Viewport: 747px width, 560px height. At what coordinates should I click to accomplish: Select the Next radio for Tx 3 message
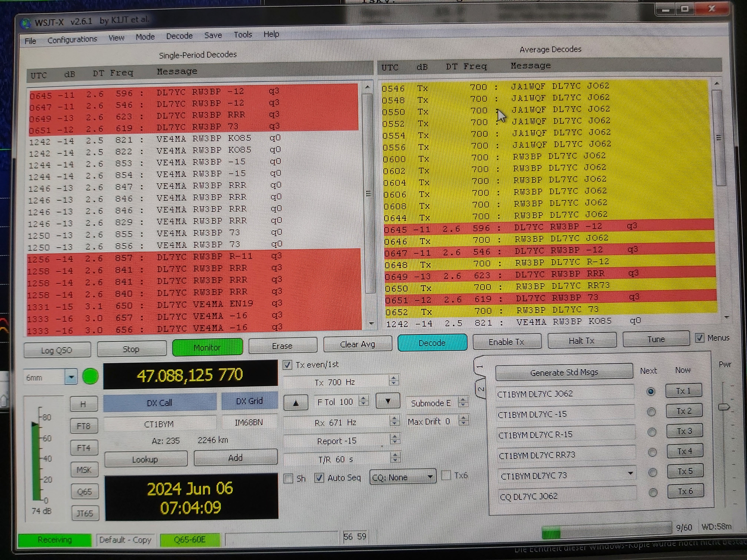tap(652, 432)
